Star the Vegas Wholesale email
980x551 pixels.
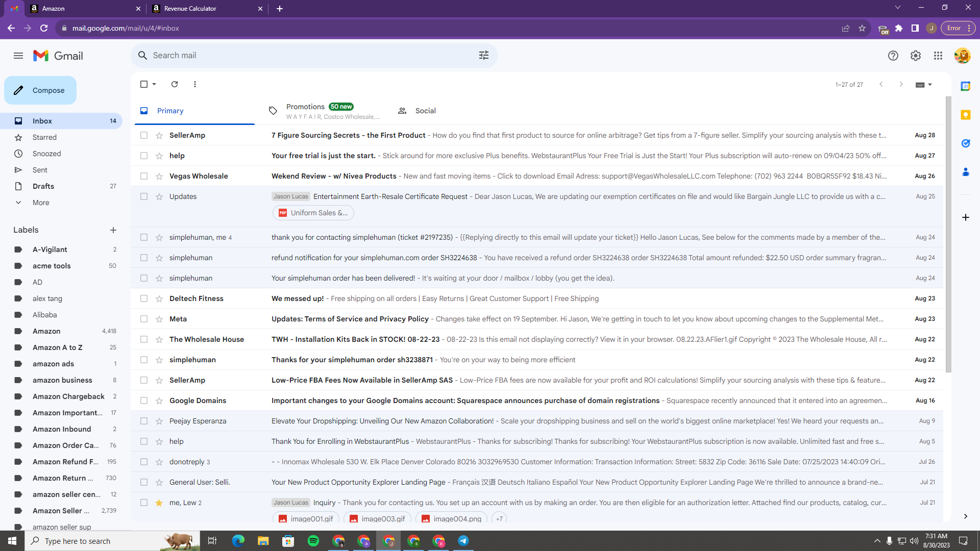click(x=159, y=176)
